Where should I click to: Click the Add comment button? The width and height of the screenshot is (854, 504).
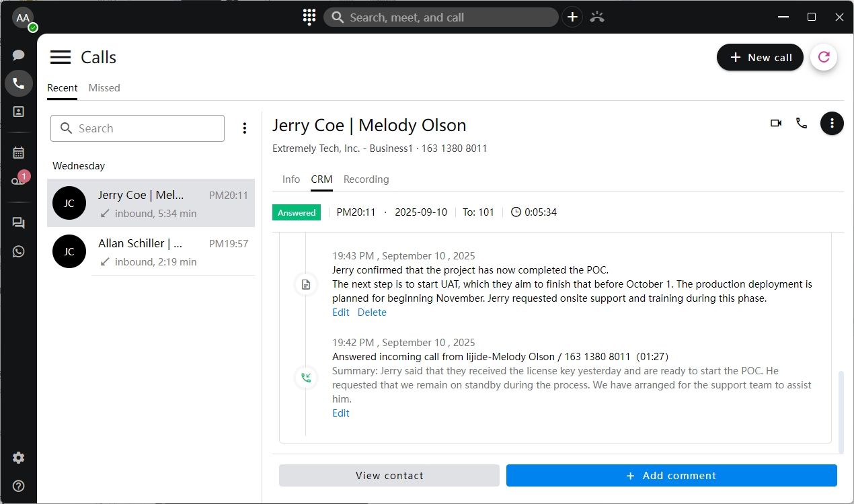coord(671,476)
